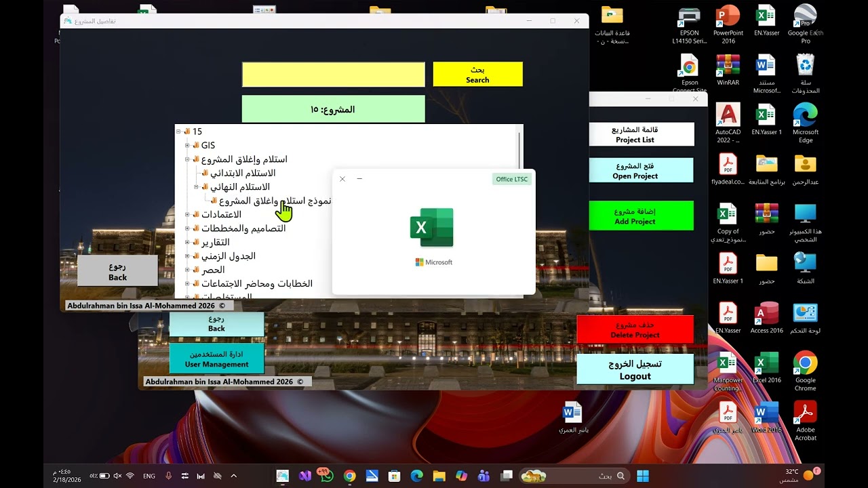Open User Management ادارة المستخدمين
Image resolution: width=868 pixels, height=488 pixels.
point(216,359)
